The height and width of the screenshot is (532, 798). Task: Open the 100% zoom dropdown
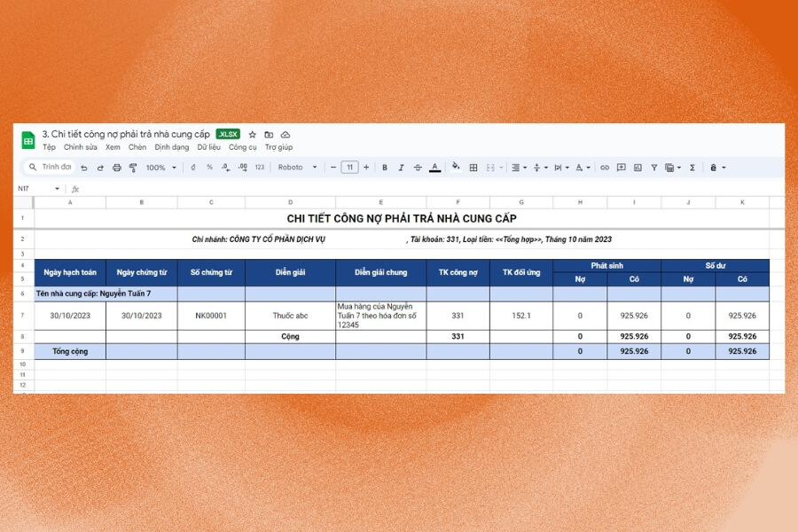coord(160,168)
